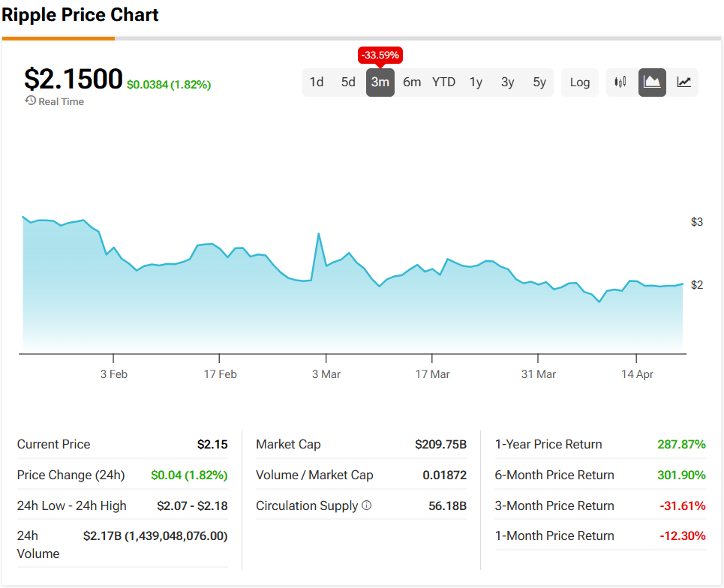Click the Ripple Price Chart title
The width and height of the screenshot is (724, 588).
point(80,15)
